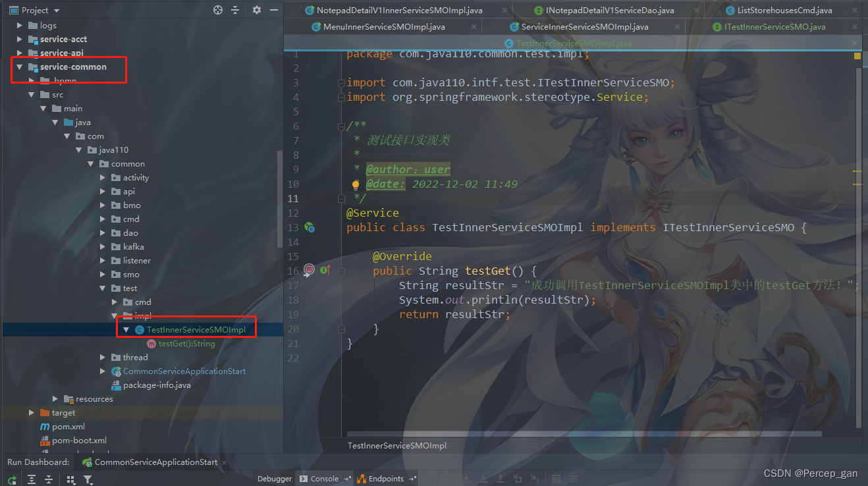This screenshot has height=486, width=868.
Task: Hide the Project tool window with minus icon
Action: tap(273, 10)
